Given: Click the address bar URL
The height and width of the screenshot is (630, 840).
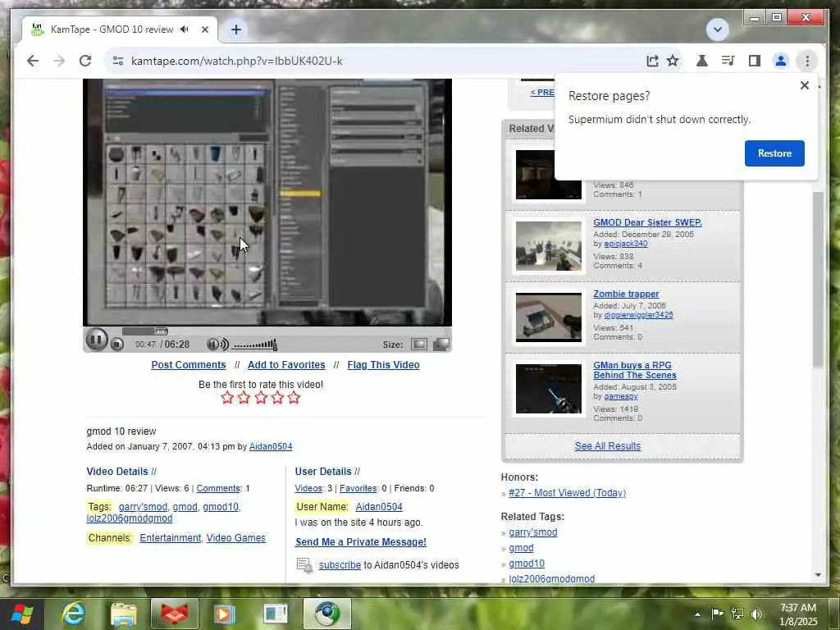Looking at the screenshot, I should click(x=237, y=61).
